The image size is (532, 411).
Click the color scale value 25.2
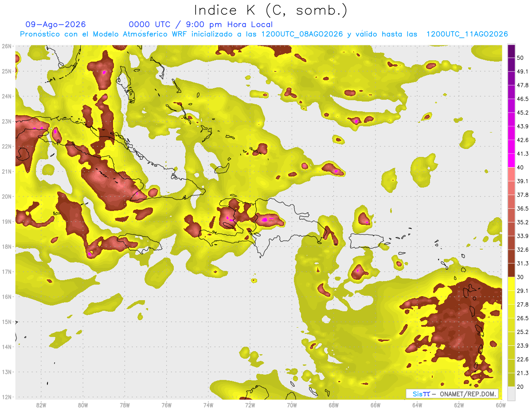click(x=523, y=332)
